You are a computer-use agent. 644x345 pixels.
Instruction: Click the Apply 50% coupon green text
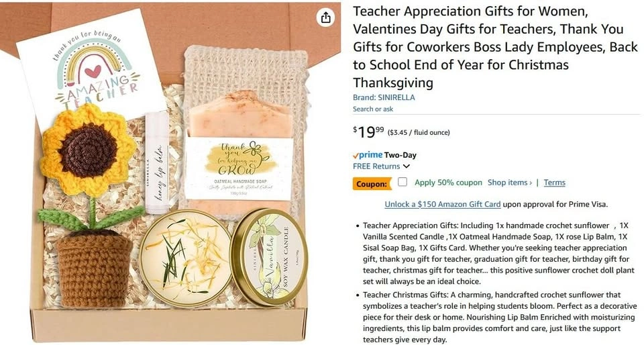point(448,183)
